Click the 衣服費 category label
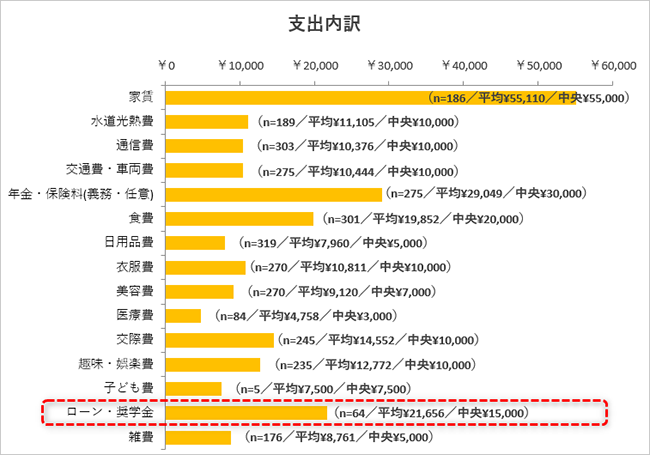This screenshot has width=650, height=455. coord(134,267)
